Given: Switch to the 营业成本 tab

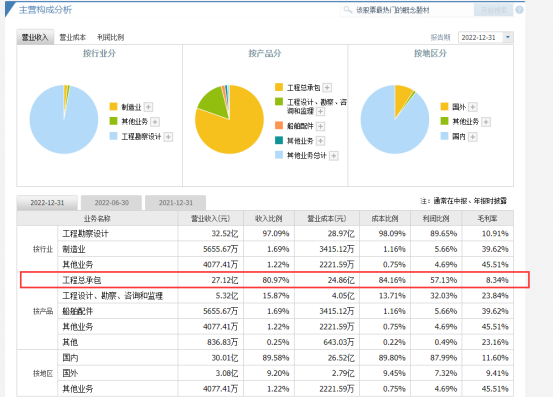Looking at the screenshot, I should [72, 37].
